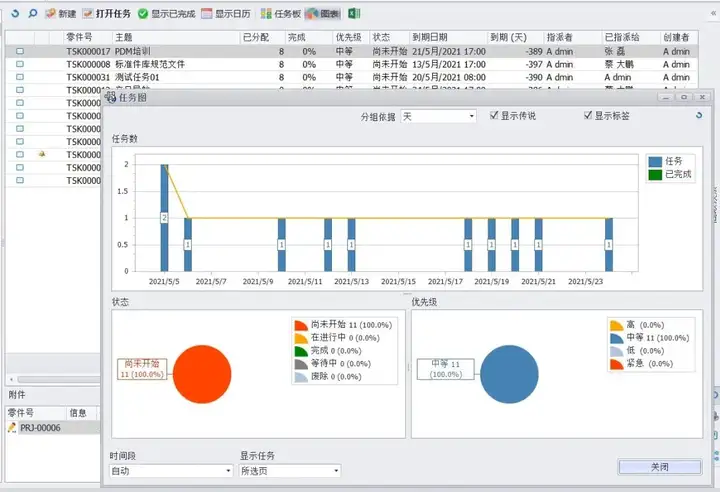The image size is (720, 492).
Task: Click the horizontal scrollbar under task list
Action: [58, 379]
